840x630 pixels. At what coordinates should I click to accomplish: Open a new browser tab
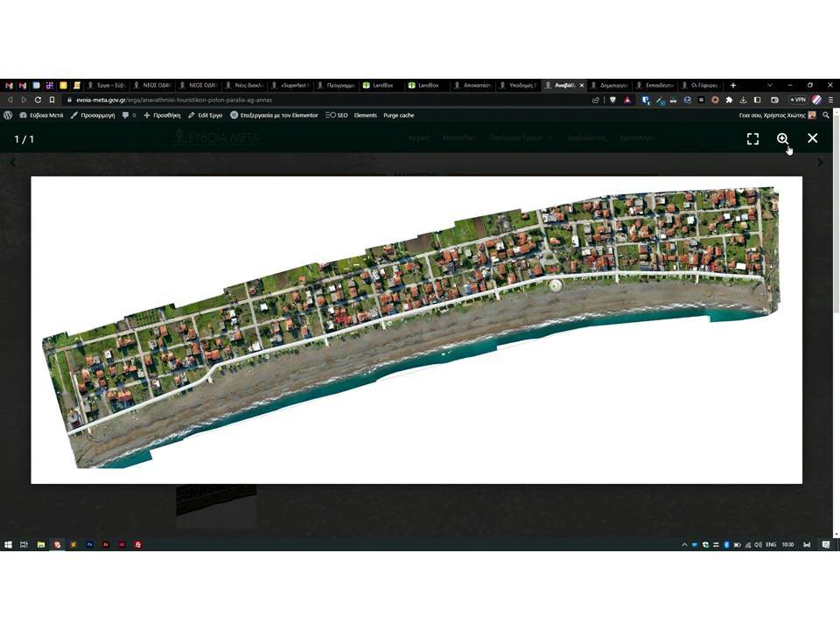point(733,85)
